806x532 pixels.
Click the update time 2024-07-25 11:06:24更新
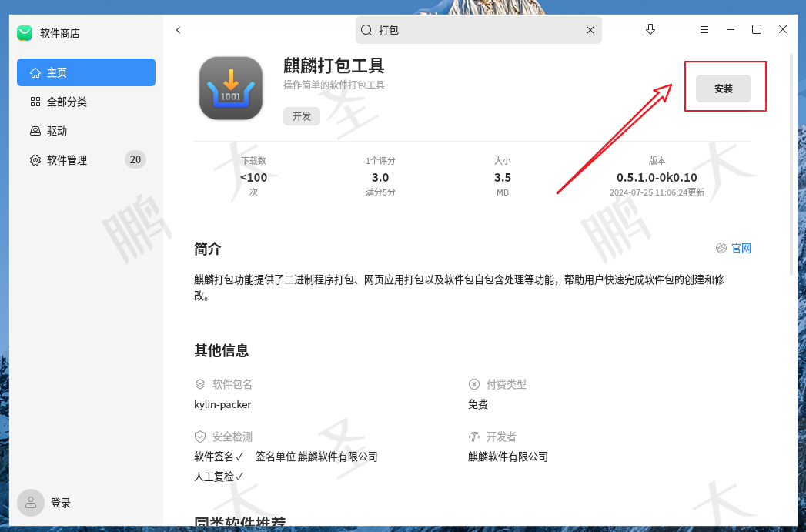(x=657, y=192)
